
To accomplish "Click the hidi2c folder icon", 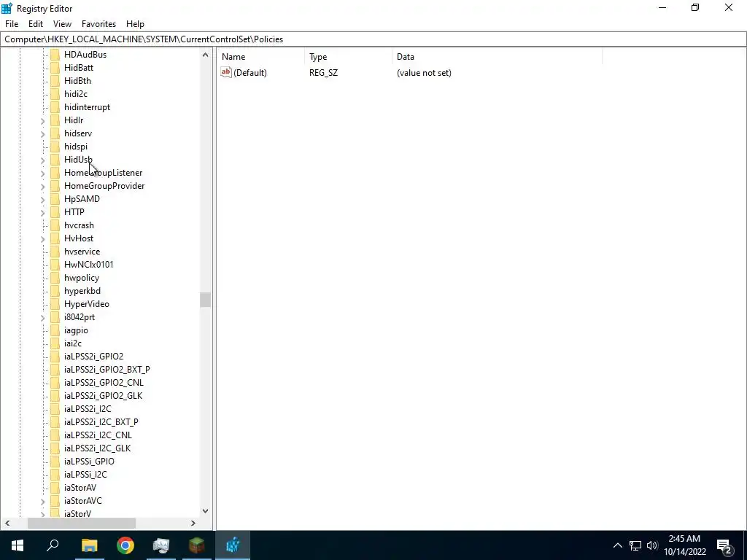I will pyautogui.click(x=55, y=94).
